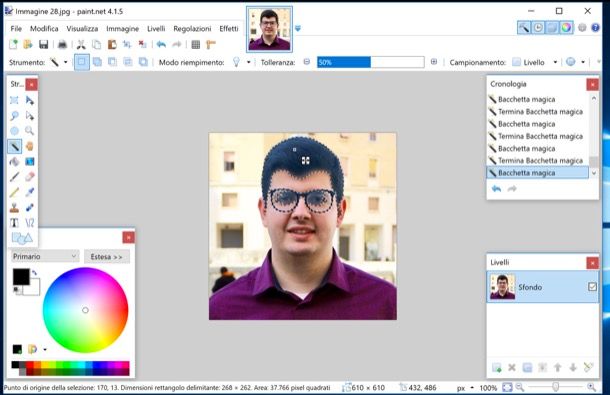
Task: Set selection mode to Add (union)
Action: click(x=97, y=62)
